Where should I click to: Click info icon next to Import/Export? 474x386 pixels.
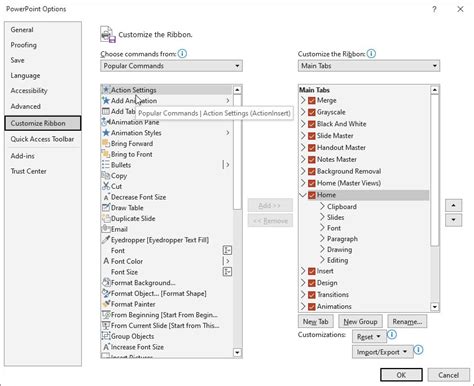[x=418, y=350]
